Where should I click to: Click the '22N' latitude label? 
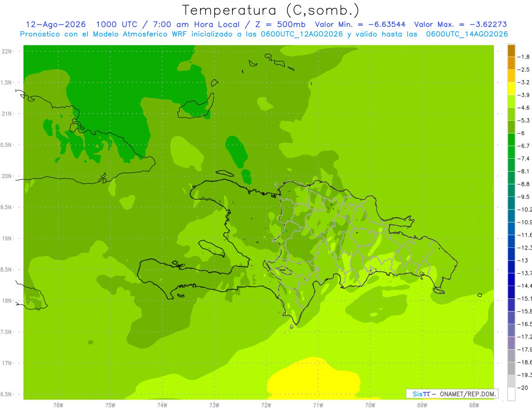pos(7,51)
